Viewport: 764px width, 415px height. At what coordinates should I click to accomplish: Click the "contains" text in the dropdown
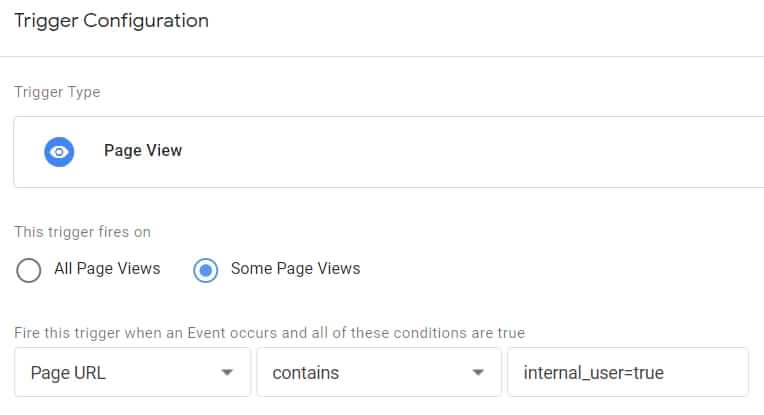coord(306,373)
